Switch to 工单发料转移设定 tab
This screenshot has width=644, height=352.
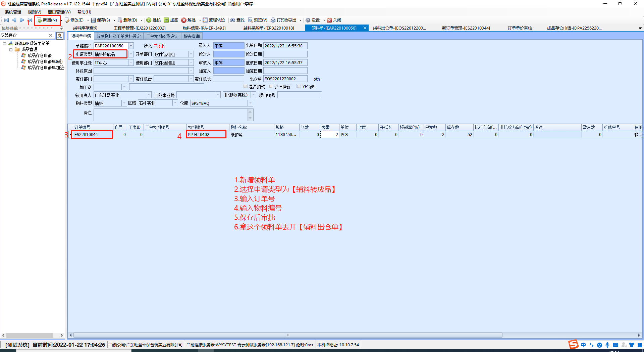point(162,36)
